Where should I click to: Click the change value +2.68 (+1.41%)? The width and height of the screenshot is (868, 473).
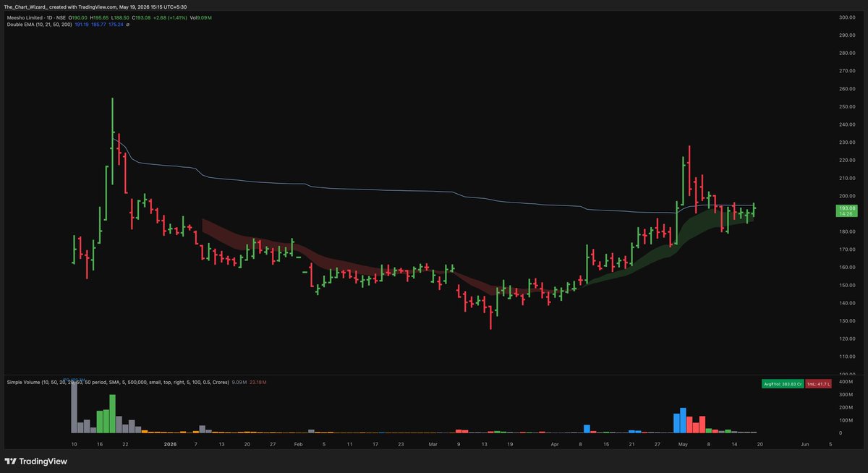point(170,17)
